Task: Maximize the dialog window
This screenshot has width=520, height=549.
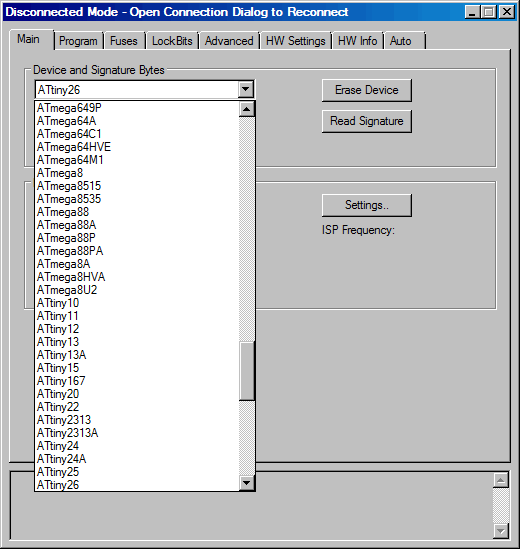Action: tap(489, 12)
